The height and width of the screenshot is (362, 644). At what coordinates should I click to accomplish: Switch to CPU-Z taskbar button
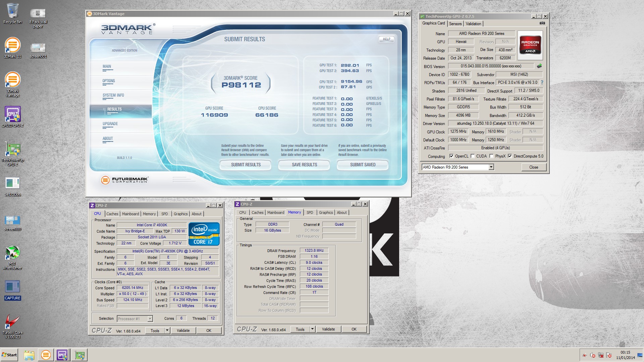(62, 355)
